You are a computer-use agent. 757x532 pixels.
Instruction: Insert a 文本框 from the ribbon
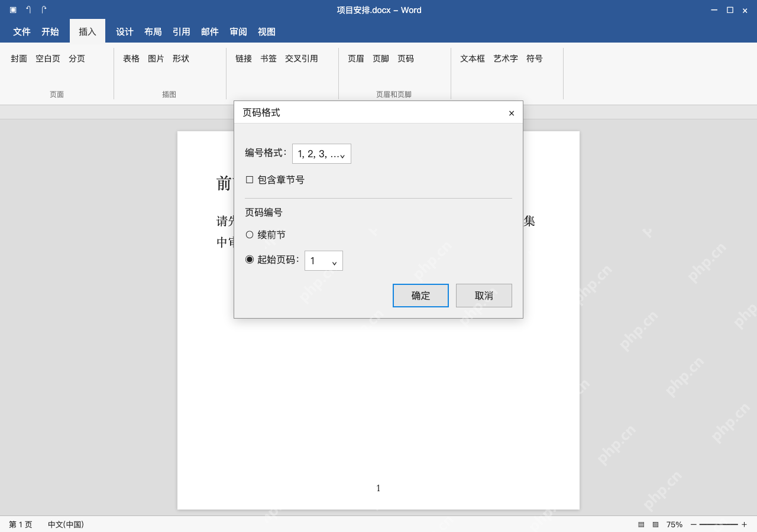[x=473, y=59]
